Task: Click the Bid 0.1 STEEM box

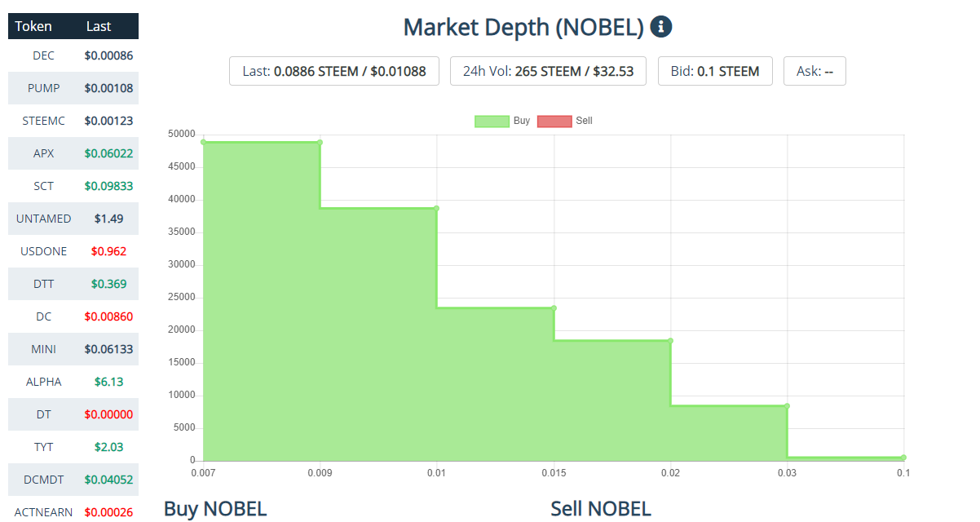Action: tap(715, 71)
